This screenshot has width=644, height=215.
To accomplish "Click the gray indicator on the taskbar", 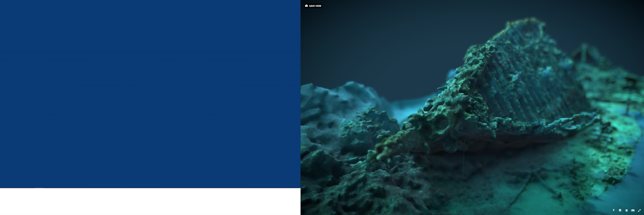I will 39,188.
